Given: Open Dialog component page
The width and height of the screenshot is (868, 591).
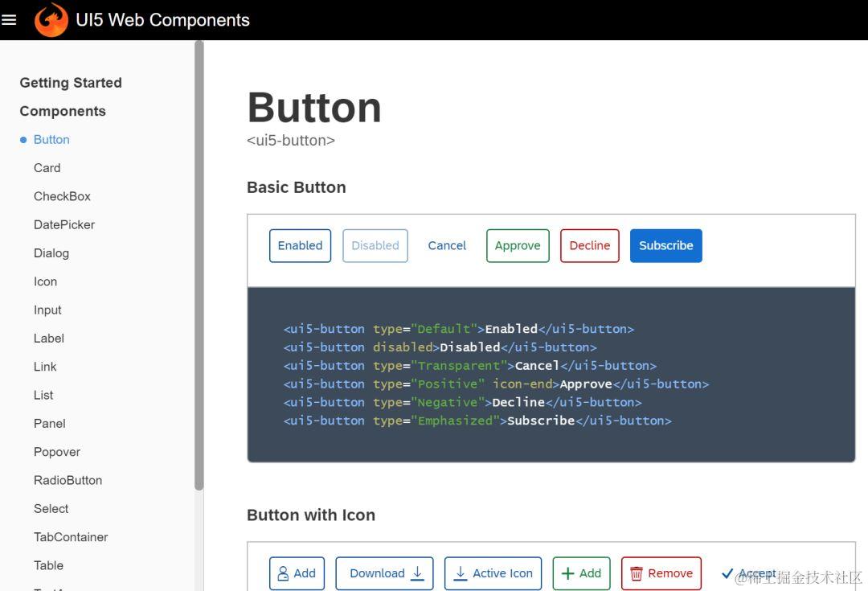Looking at the screenshot, I should click(x=51, y=253).
